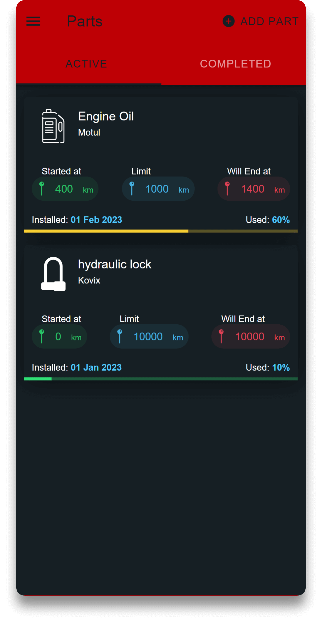
Task: Click the blue pin in 1000 km badge
Action: pyautogui.click(x=132, y=188)
